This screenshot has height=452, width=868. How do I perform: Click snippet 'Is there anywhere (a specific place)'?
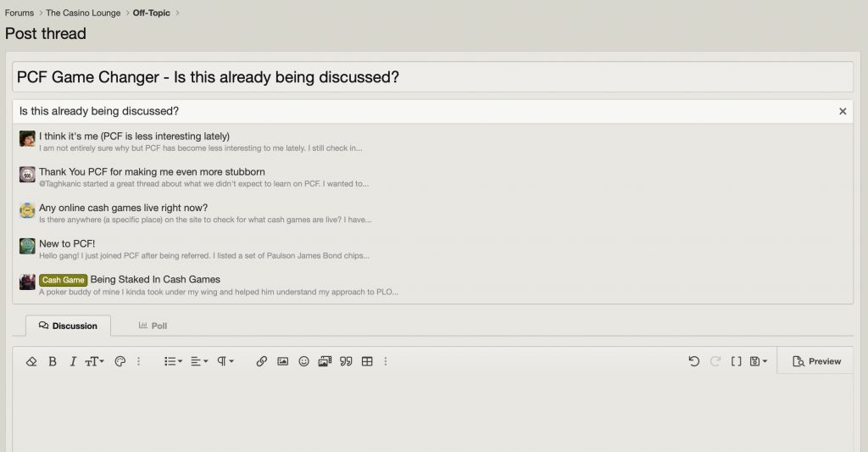(205, 220)
